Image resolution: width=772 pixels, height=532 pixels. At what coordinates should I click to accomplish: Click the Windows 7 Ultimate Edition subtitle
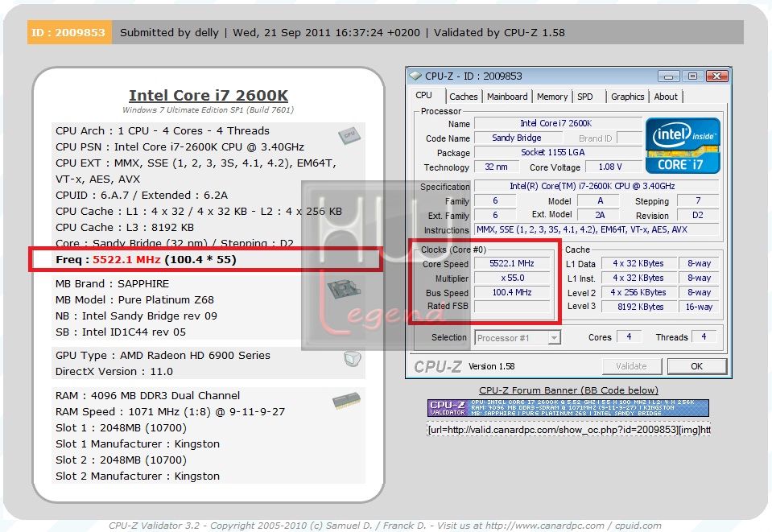[208, 110]
